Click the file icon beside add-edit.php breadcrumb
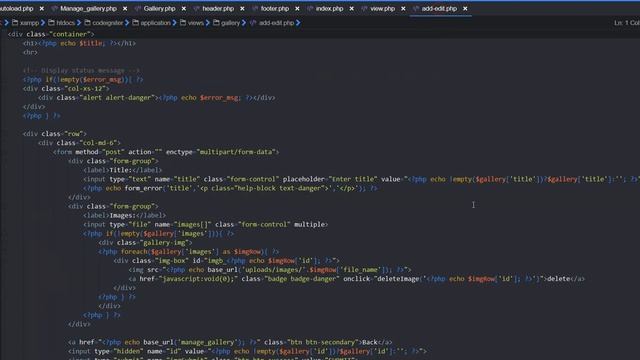Viewport: 640px width, 360px height. [x=253, y=23]
